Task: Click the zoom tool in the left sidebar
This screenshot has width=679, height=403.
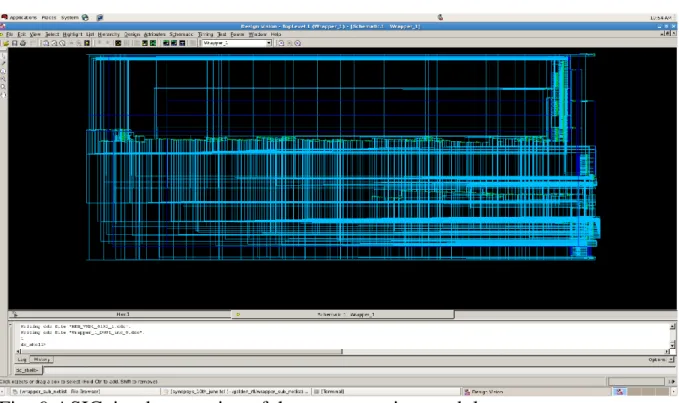Action: point(3,71)
